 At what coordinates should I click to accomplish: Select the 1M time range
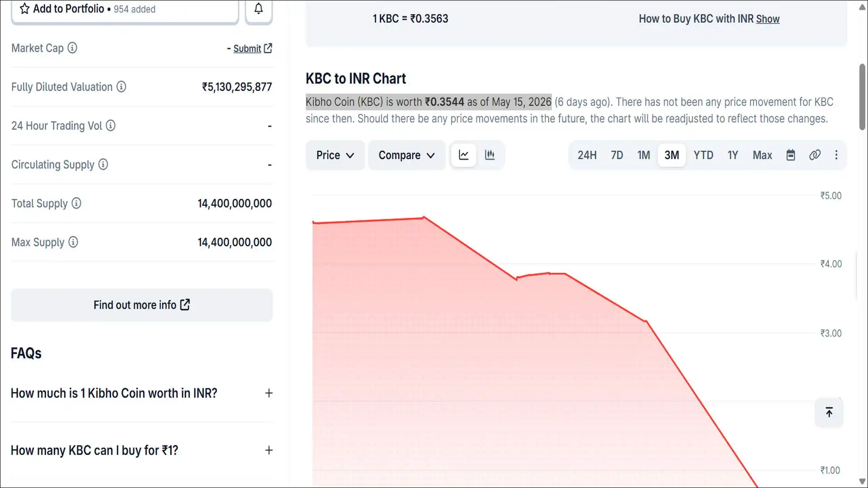pyautogui.click(x=644, y=155)
